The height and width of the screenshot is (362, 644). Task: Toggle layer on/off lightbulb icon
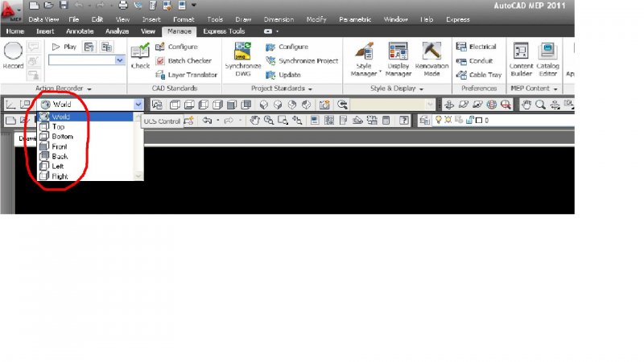click(x=439, y=120)
